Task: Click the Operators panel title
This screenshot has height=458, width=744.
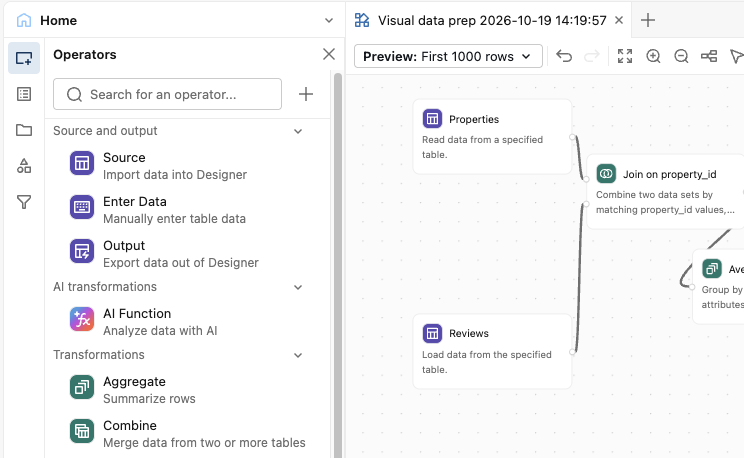Action: click(x=84, y=55)
